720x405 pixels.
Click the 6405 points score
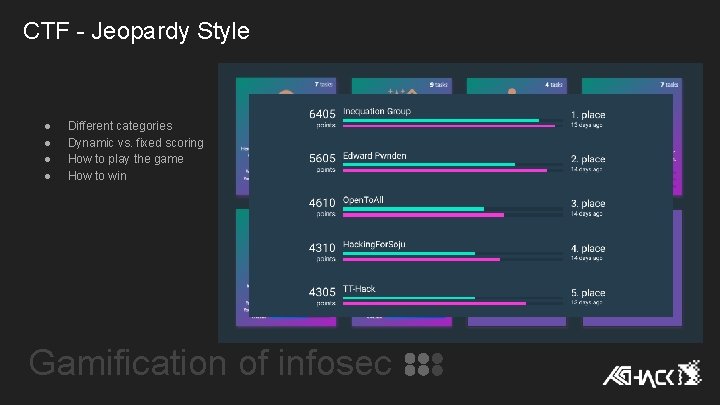322,114
